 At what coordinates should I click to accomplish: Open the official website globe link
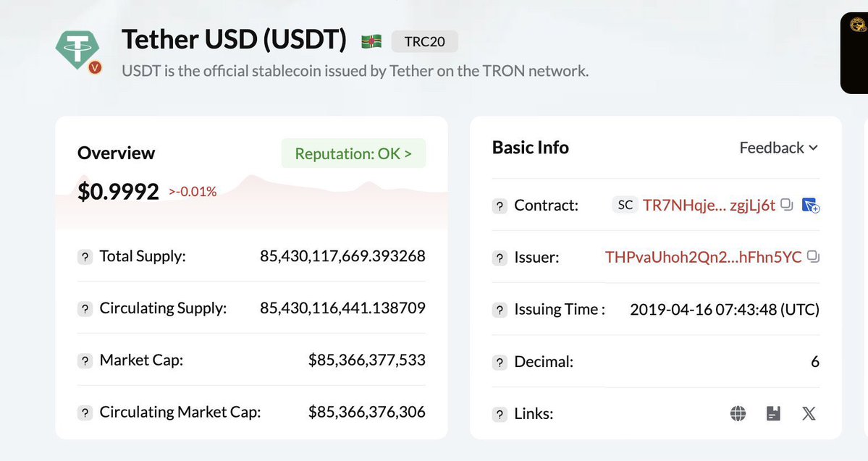click(x=738, y=413)
